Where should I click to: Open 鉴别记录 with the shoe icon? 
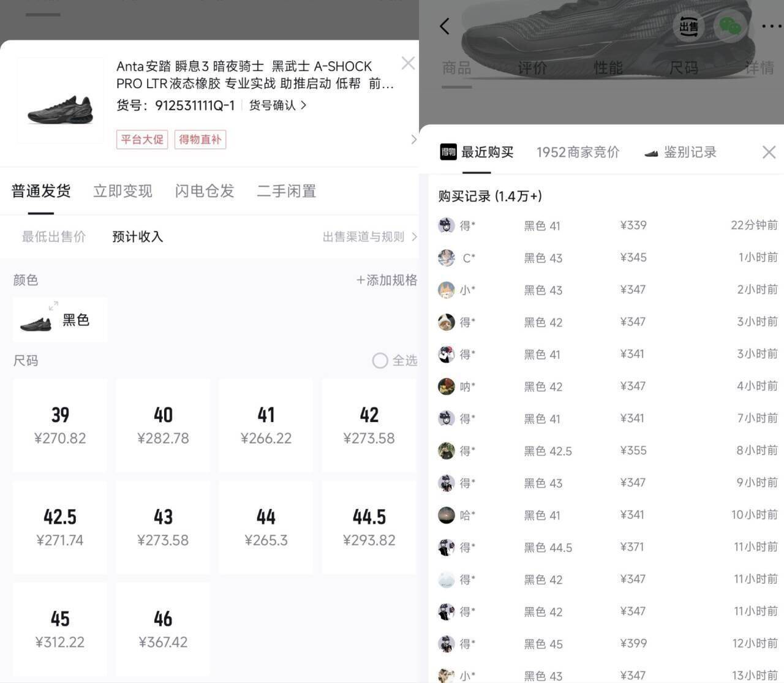(x=680, y=152)
